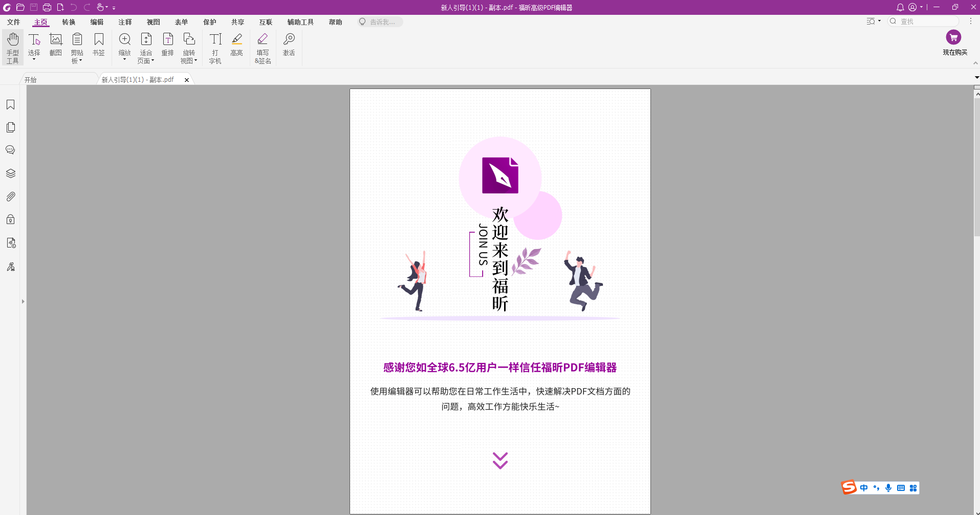Activate the Snapshot 截图 tool

point(56,46)
